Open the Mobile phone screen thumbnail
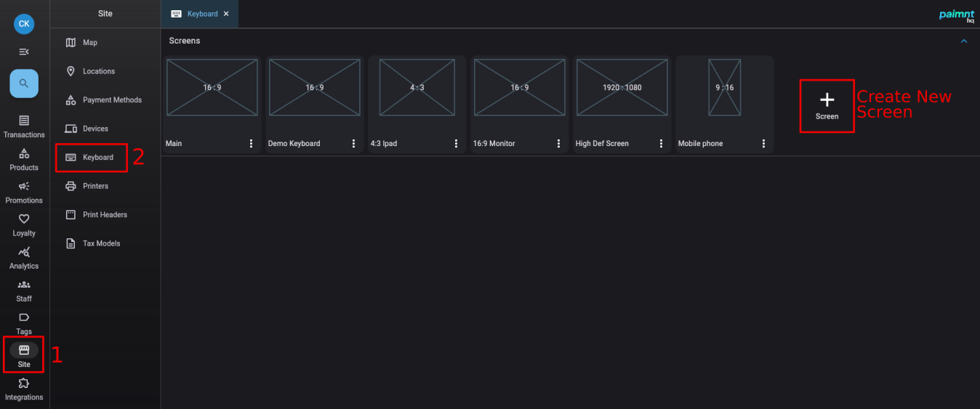 pos(724,87)
